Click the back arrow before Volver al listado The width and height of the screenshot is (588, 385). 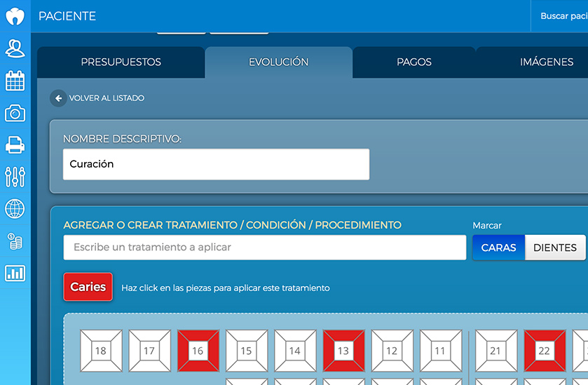(x=58, y=99)
